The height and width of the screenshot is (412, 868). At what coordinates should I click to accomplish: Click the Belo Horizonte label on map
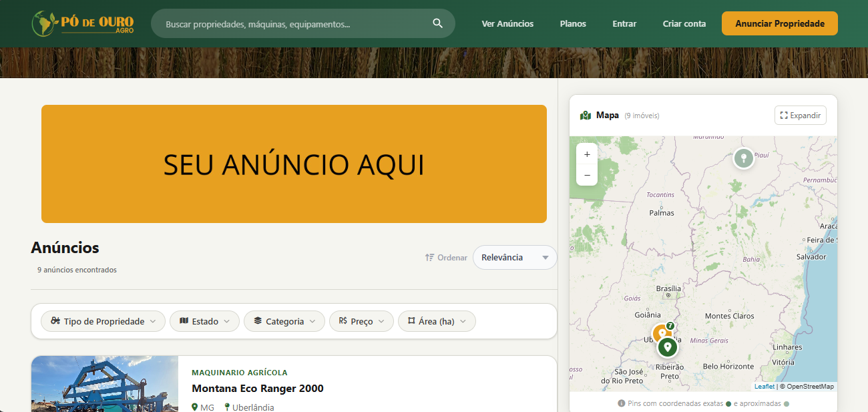pos(728,367)
